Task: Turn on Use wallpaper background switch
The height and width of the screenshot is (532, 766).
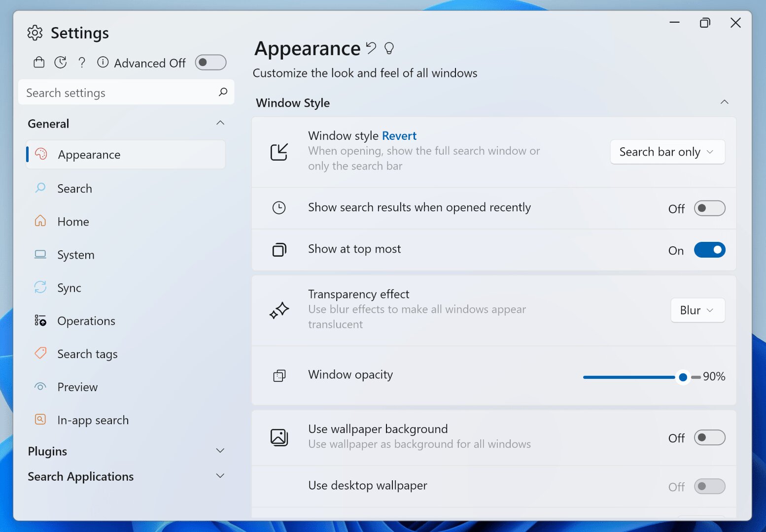Action: 709,437
